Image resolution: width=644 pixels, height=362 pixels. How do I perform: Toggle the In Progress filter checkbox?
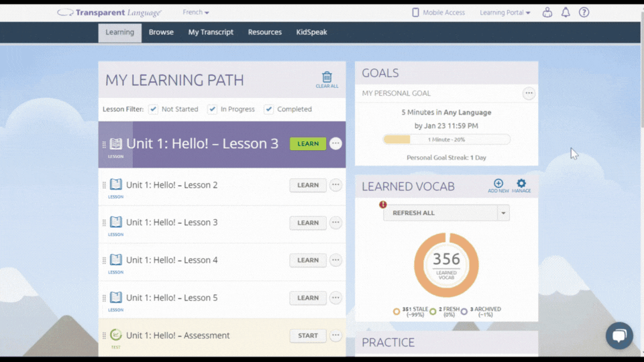tap(212, 109)
